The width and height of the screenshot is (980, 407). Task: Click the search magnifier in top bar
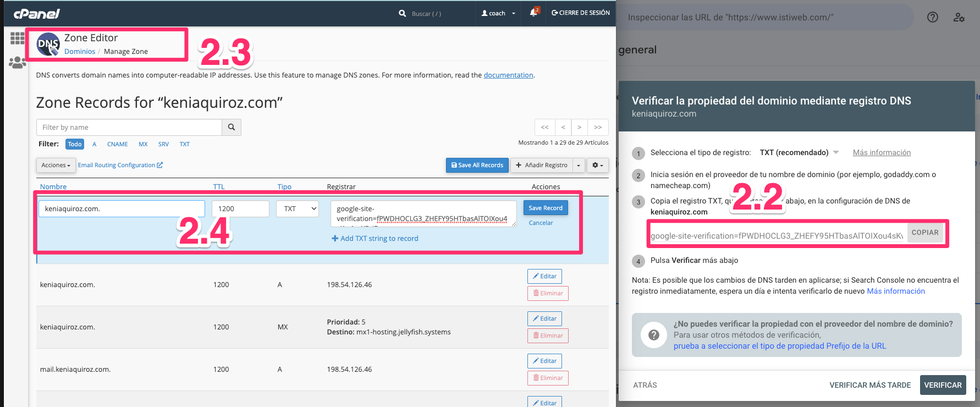pos(403,13)
